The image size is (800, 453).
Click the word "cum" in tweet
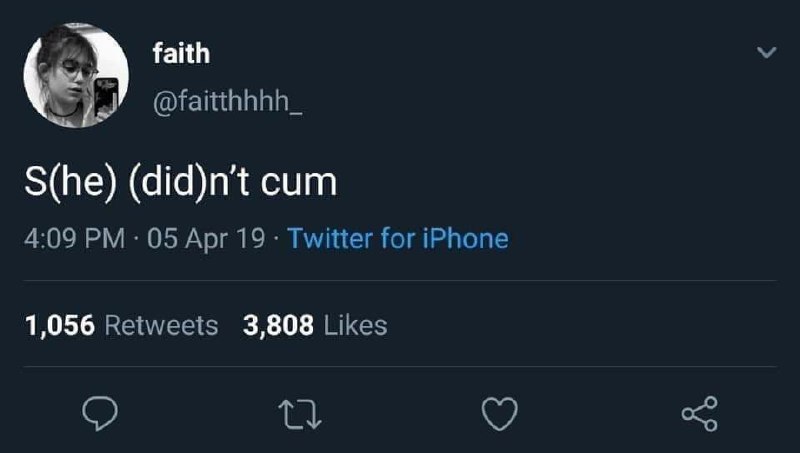299,184
